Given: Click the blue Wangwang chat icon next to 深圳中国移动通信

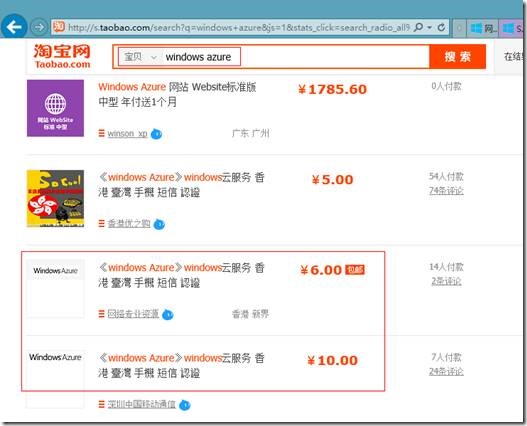Looking at the screenshot, I should [x=185, y=404].
